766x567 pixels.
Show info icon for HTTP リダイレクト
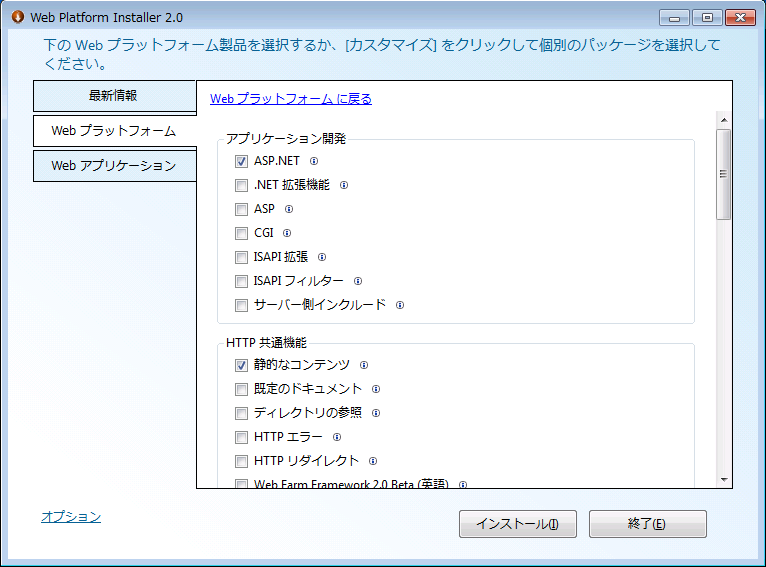pos(373,461)
